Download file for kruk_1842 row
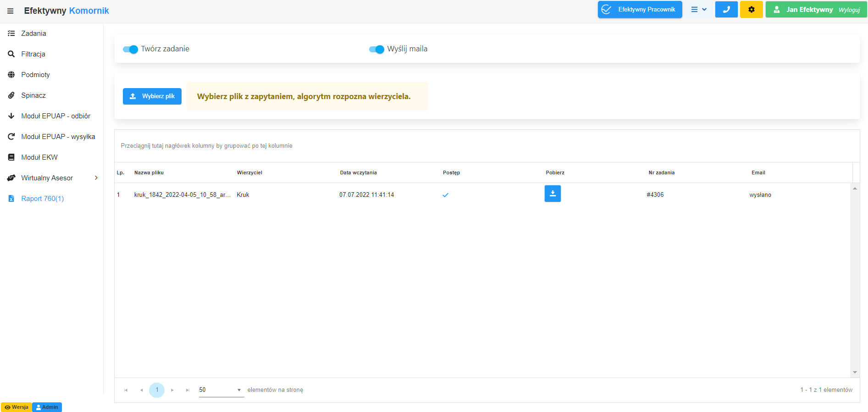 pyautogui.click(x=553, y=194)
